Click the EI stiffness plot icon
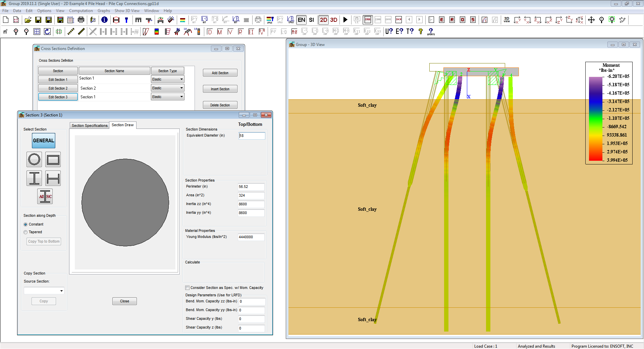 251,32
